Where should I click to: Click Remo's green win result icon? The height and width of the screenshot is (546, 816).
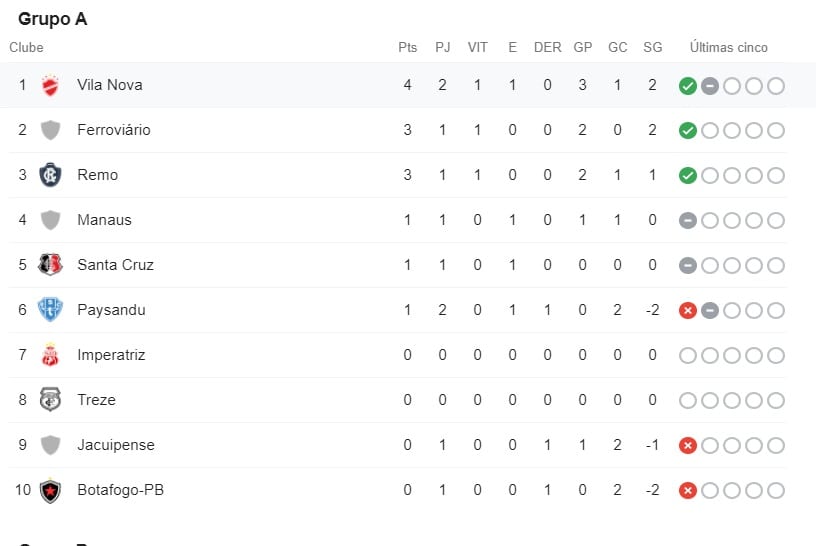pos(687,176)
